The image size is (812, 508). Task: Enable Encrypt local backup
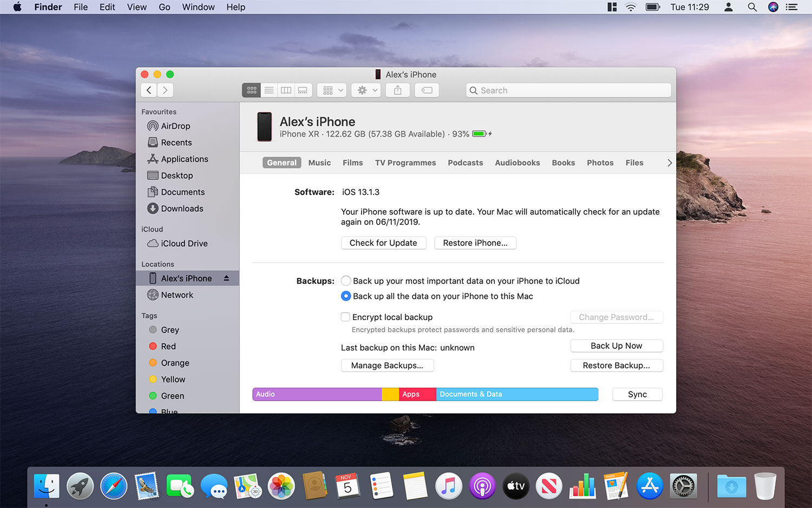(345, 317)
